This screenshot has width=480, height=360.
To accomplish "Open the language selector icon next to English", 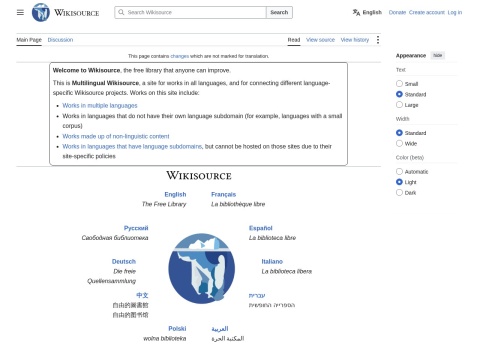I will [356, 12].
